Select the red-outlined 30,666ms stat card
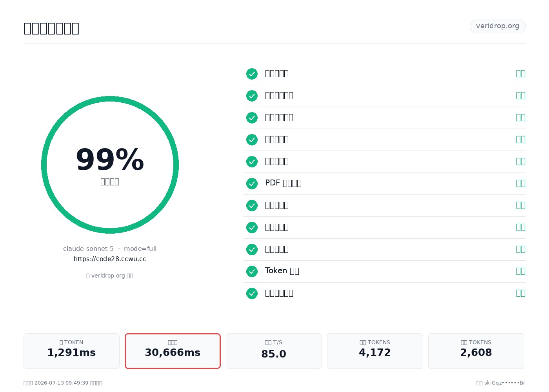Image resolution: width=549 pixels, height=392 pixels. [173, 351]
